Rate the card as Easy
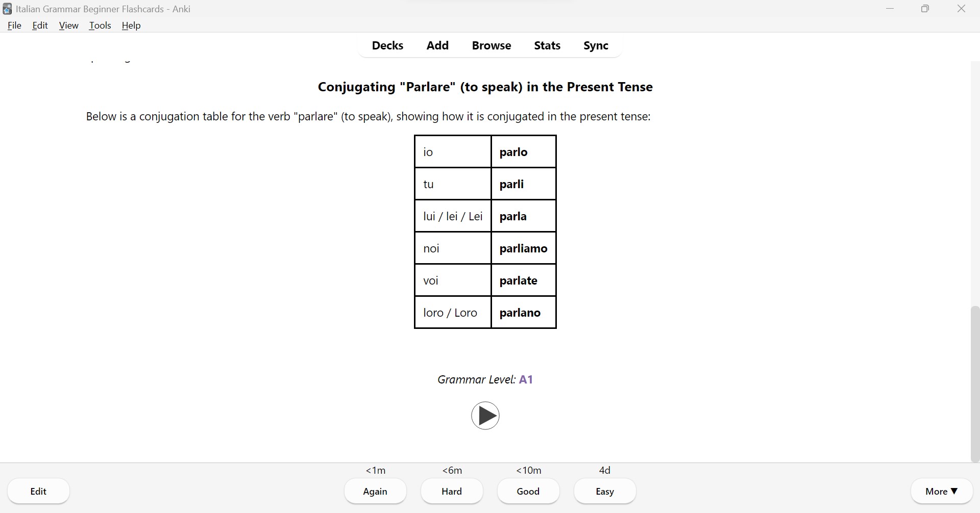980x513 pixels. (x=604, y=491)
